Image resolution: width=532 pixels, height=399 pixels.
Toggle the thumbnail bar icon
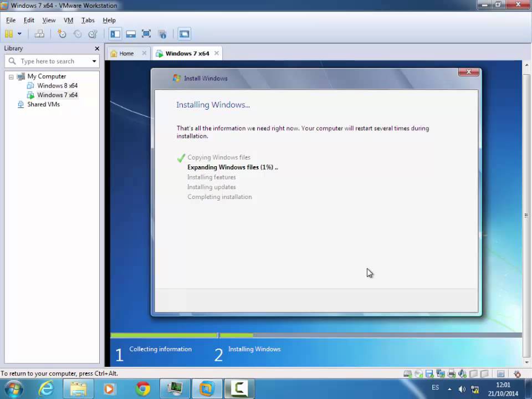tap(131, 34)
